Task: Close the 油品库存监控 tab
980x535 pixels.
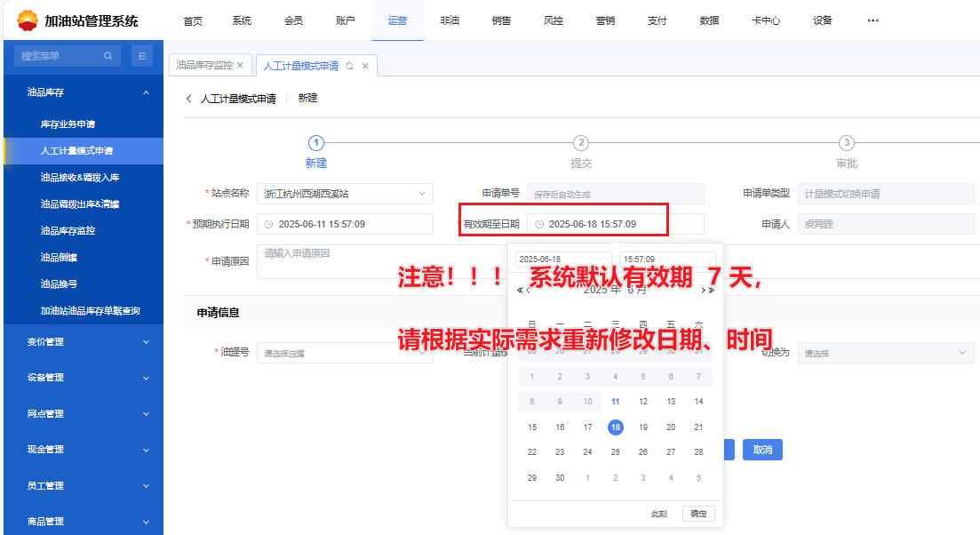Action: click(240, 66)
